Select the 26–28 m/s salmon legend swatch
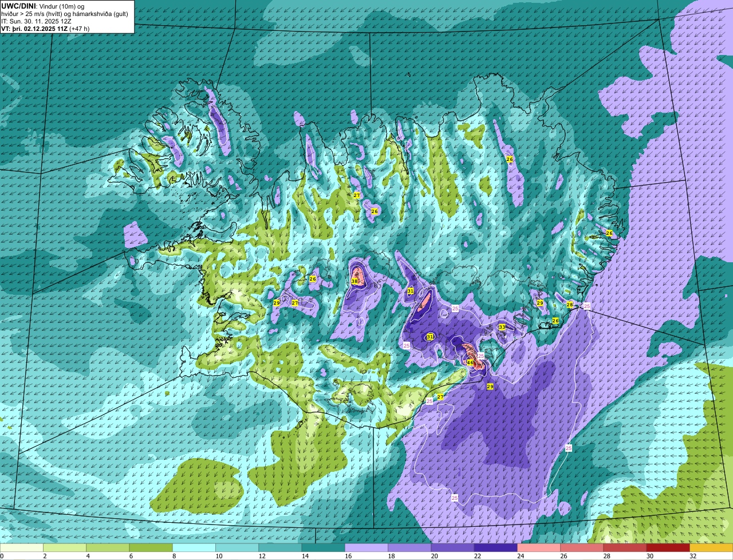This screenshot has width=733, height=560. click(582, 547)
